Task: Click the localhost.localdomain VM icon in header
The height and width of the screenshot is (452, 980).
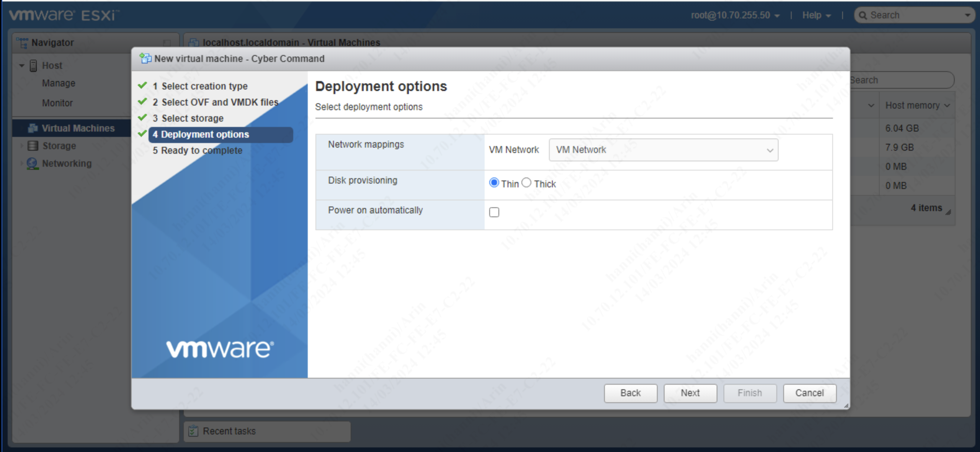Action: pyautogui.click(x=194, y=42)
